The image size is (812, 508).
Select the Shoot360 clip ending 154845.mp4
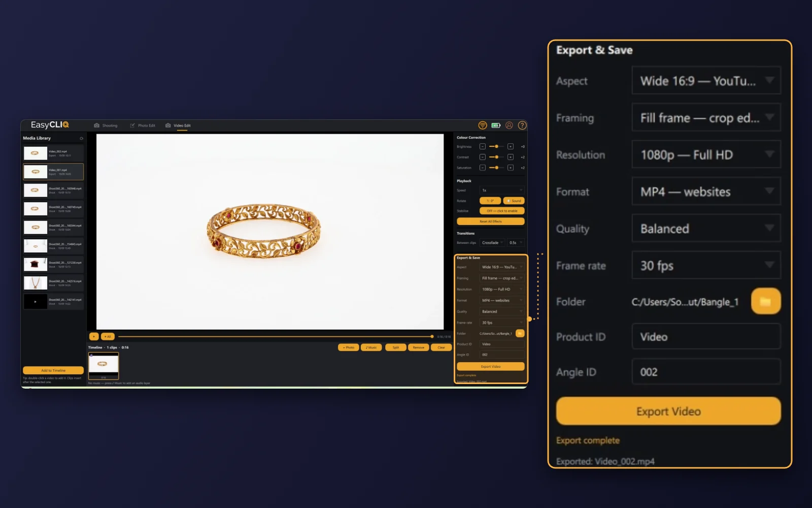tap(53, 246)
